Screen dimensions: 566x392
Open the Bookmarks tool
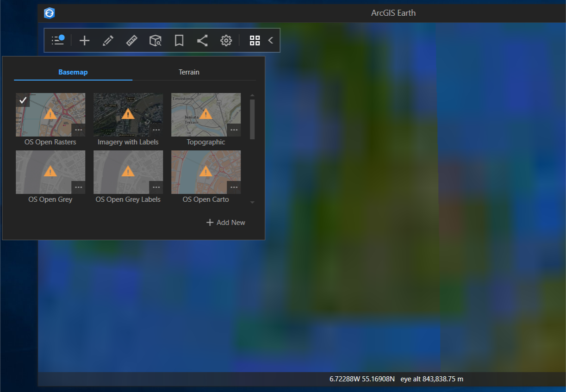pyautogui.click(x=179, y=41)
